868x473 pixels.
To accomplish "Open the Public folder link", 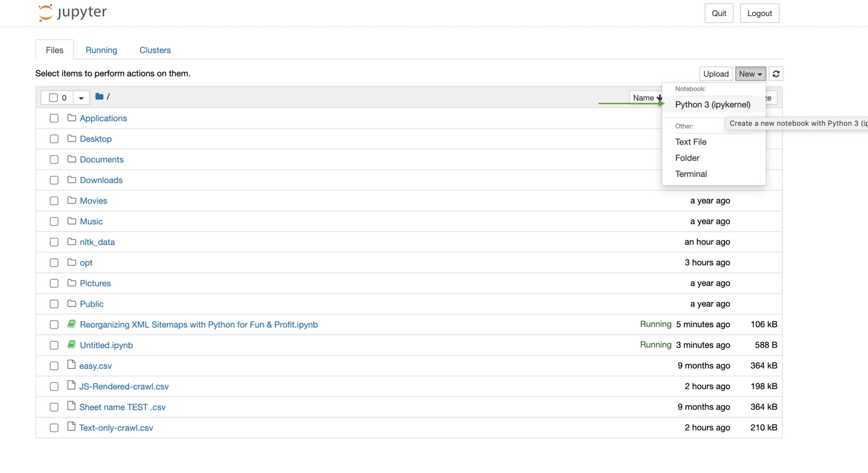I will click(92, 304).
